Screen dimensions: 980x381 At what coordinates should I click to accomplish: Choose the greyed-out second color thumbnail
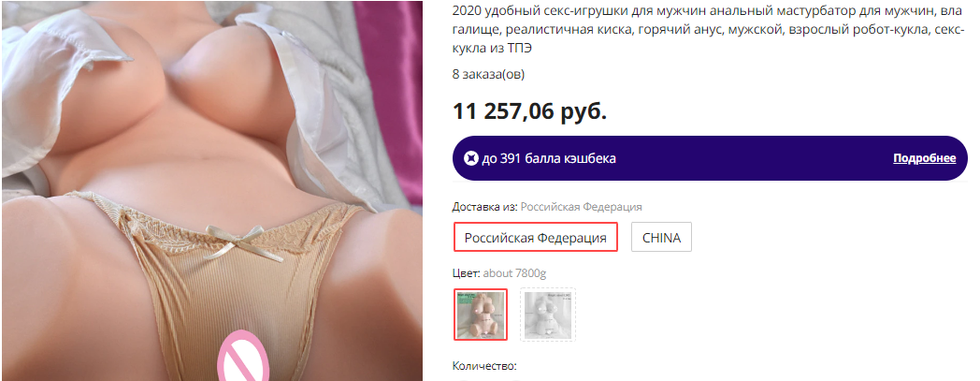tap(548, 315)
